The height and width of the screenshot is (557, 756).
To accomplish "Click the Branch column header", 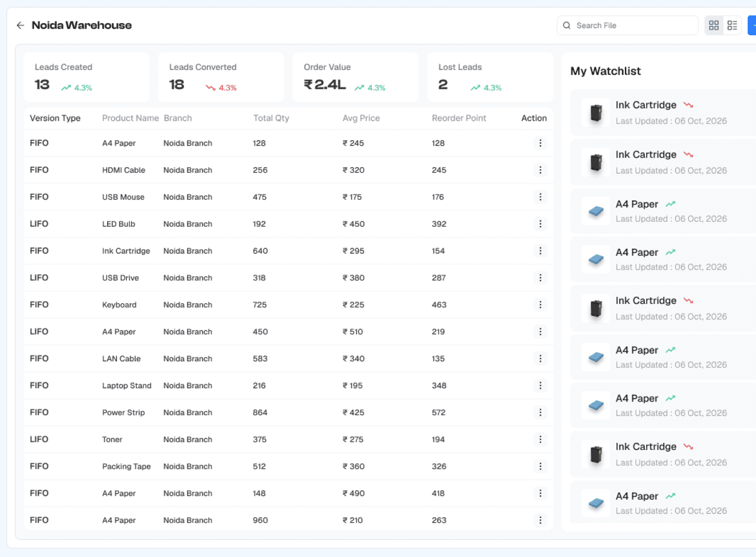I will point(178,118).
